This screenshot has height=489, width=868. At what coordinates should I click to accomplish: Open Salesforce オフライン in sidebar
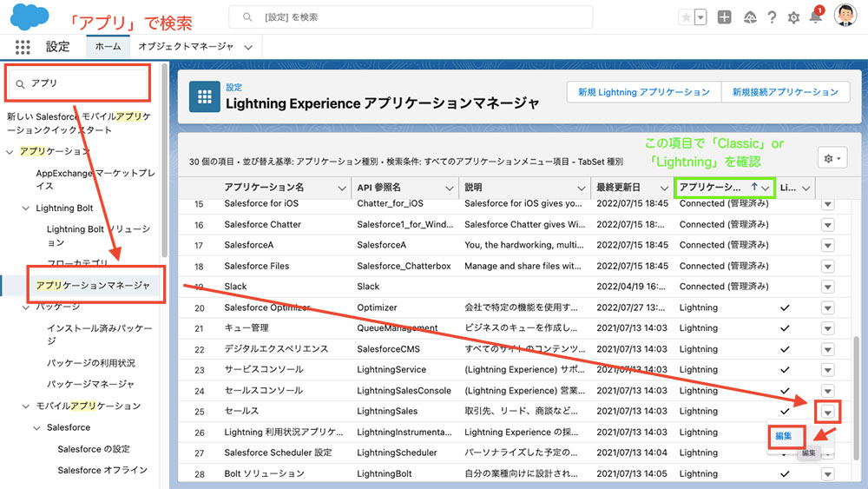[x=102, y=470]
